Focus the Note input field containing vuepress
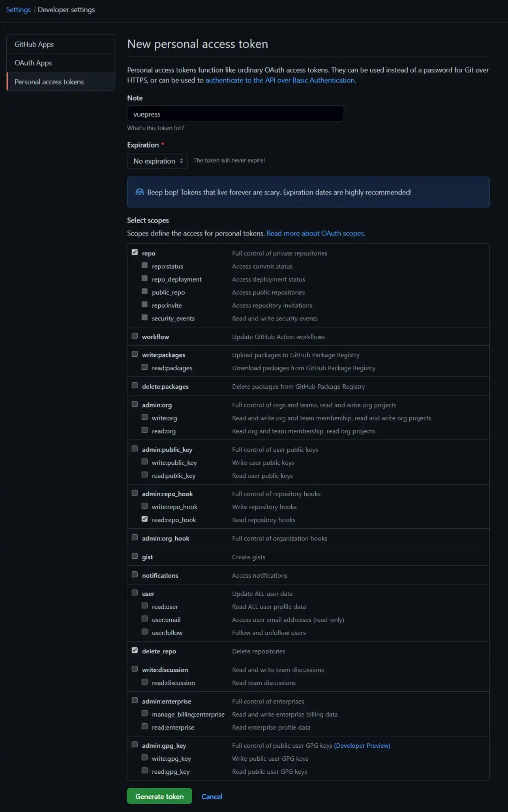Screen dimensions: 508x812 (x=235, y=114)
